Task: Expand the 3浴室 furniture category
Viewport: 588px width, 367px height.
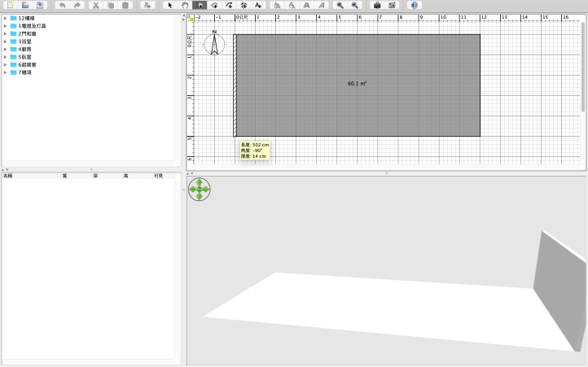Action: point(6,41)
